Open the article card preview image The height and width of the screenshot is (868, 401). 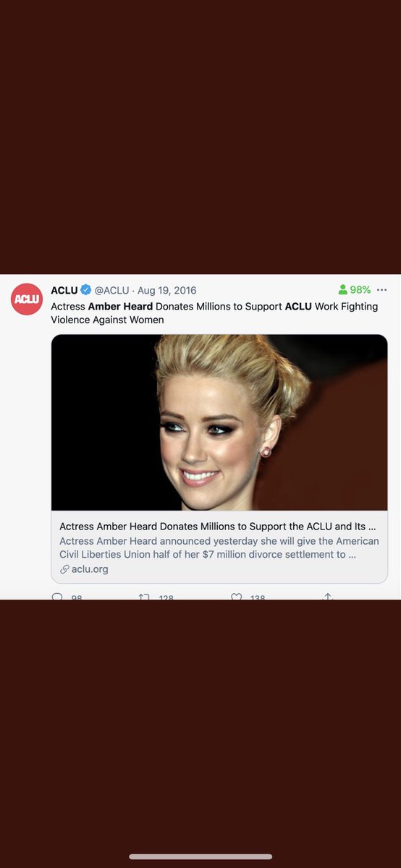pos(219,422)
